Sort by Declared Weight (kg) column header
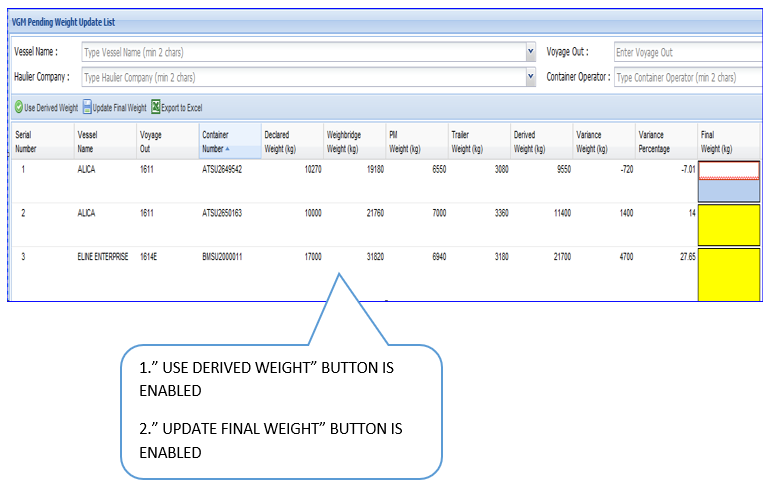Screen dimensions: 772x487 click(x=292, y=141)
